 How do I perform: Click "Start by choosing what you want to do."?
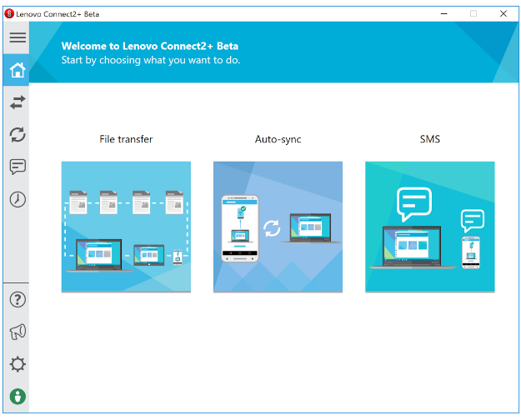tap(151, 60)
